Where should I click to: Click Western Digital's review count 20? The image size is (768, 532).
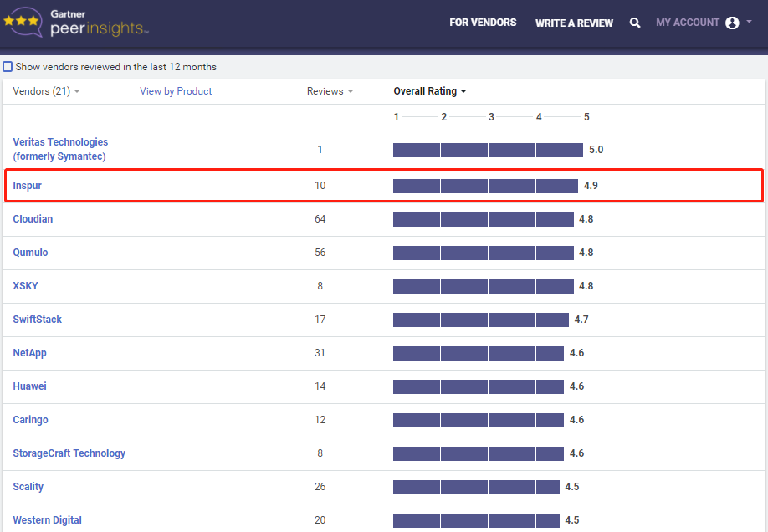point(320,520)
